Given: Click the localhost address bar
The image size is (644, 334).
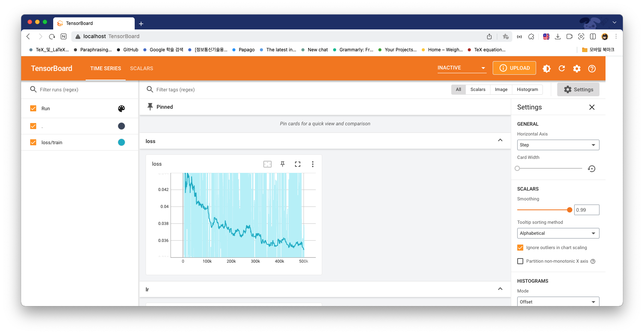Looking at the screenshot, I should [x=277, y=36].
